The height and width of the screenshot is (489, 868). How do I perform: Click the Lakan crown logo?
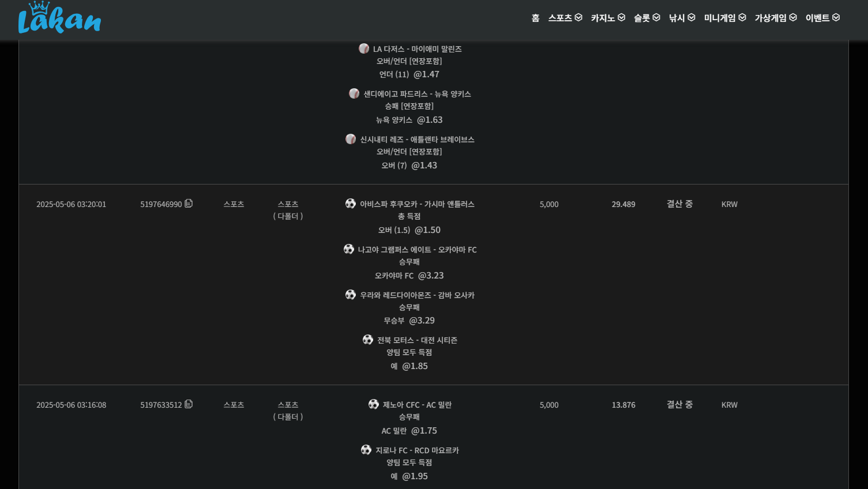[59, 18]
